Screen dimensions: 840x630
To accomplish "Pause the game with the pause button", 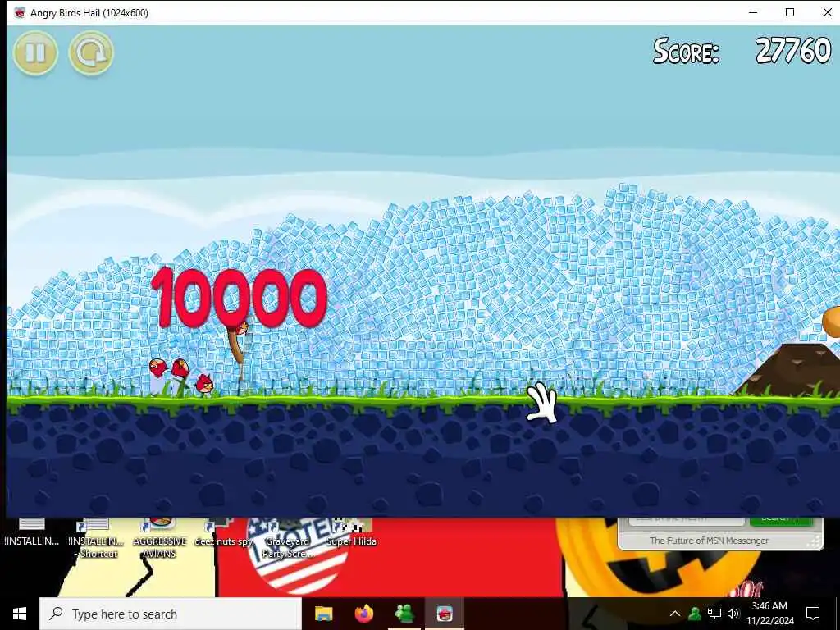I will [x=35, y=52].
